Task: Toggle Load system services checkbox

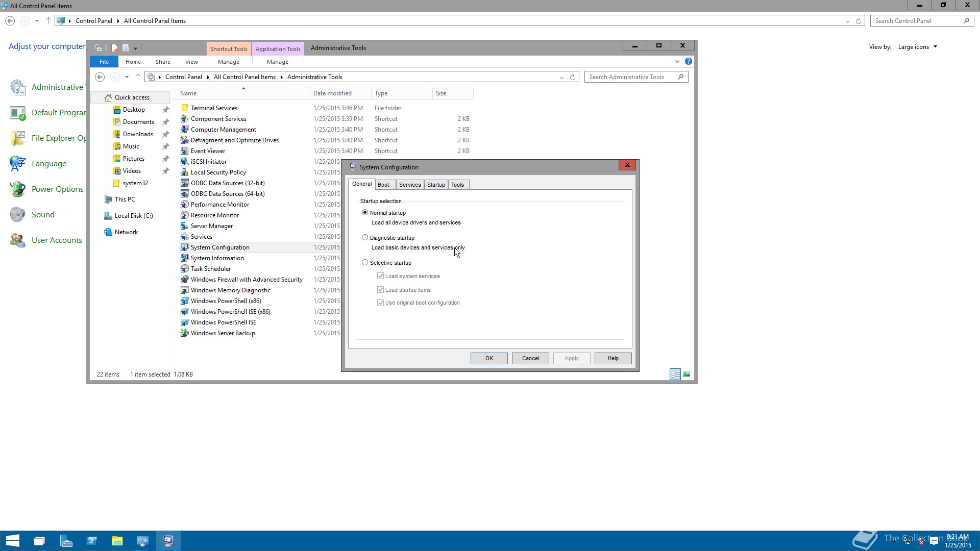Action: (x=380, y=276)
